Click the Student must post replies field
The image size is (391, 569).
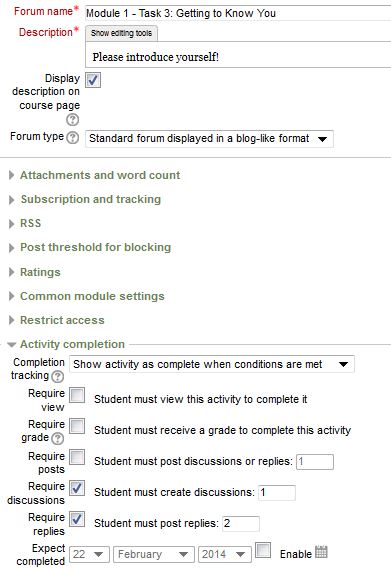(241, 524)
